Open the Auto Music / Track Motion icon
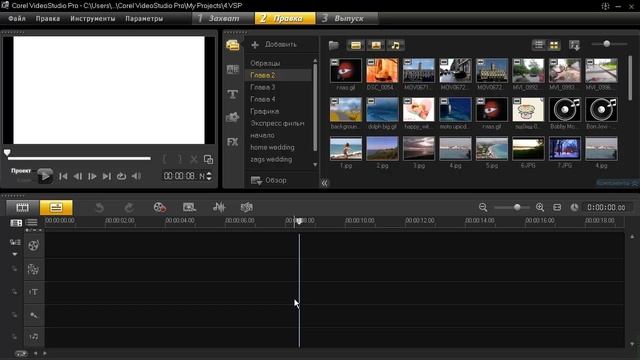Screen dimensions: 640x360 click(x=247, y=207)
